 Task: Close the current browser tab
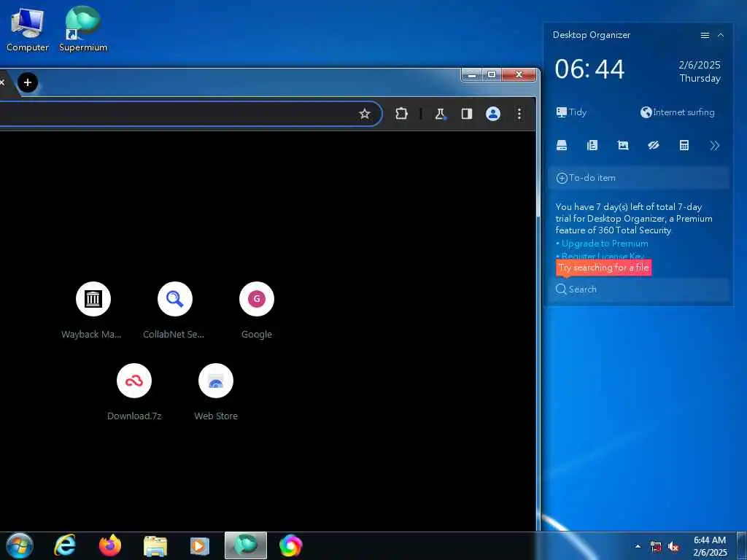tap(2, 82)
